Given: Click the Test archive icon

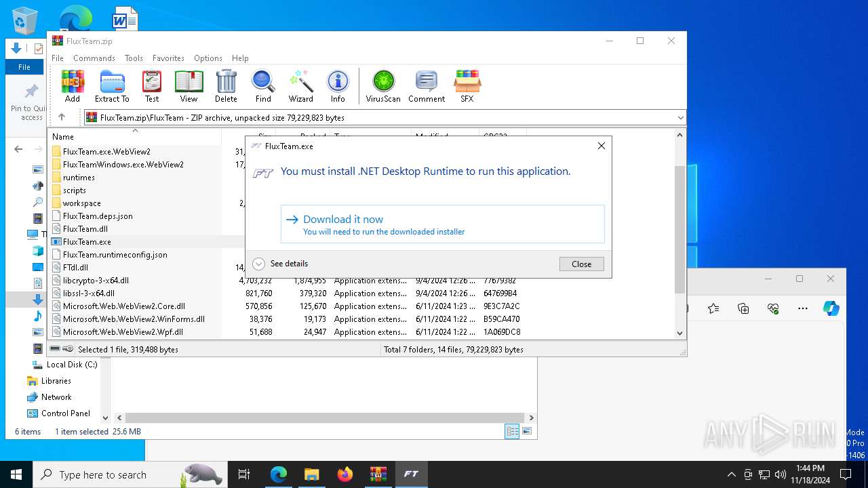Looking at the screenshot, I should pos(152,86).
